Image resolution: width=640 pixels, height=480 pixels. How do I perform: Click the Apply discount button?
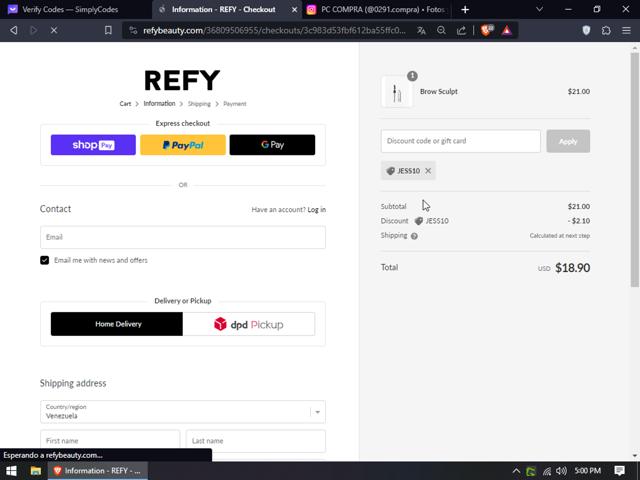click(x=568, y=141)
